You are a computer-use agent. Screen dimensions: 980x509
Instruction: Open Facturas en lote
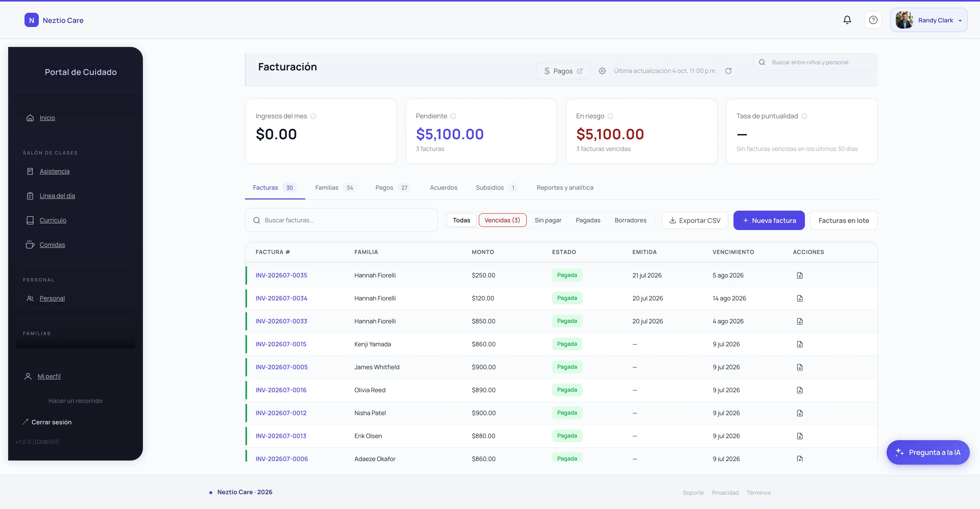(x=843, y=221)
